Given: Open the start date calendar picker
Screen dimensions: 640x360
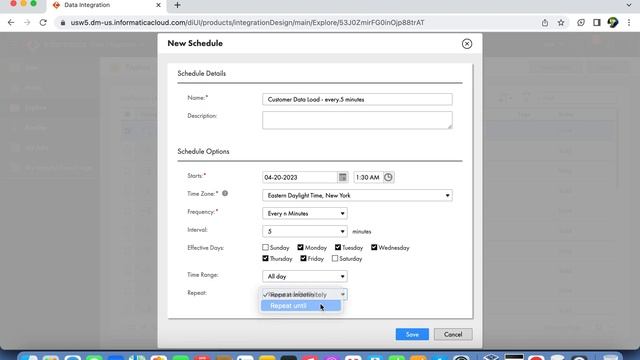Looking at the screenshot, I should pos(342,177).
